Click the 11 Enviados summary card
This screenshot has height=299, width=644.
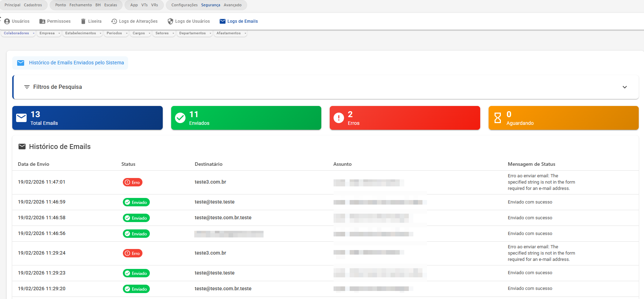[x=246, y=118]
